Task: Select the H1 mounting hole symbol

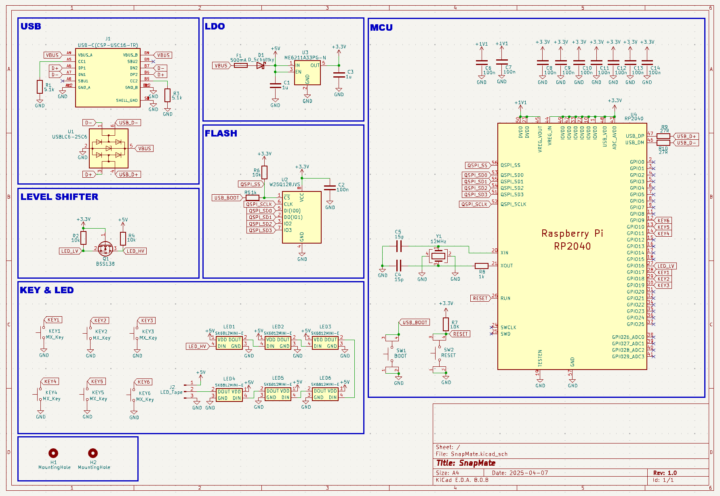Action: coord(54,453)
